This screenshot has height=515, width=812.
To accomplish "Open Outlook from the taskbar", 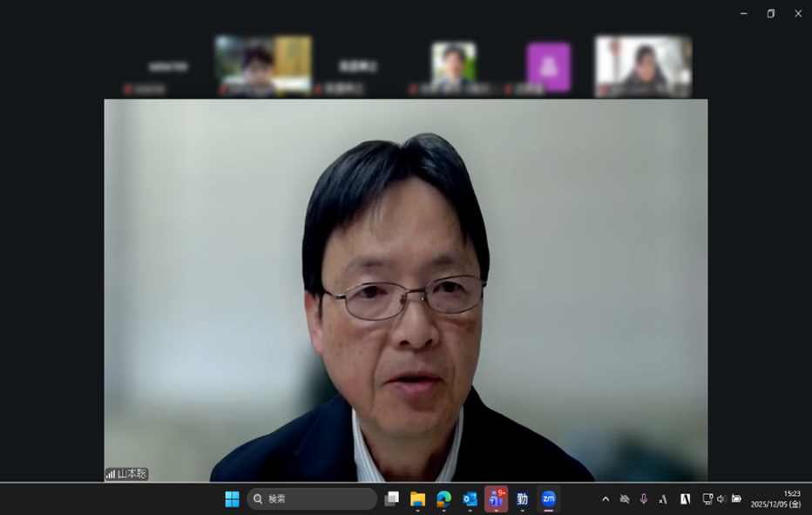I will (470, 499).
